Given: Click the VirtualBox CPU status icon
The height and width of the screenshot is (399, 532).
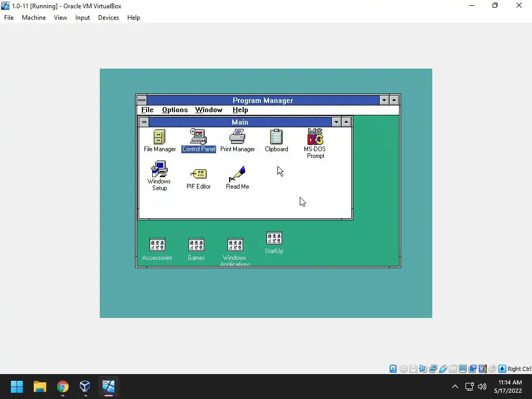Looking at the screenshot, I should tap(483, 369).
